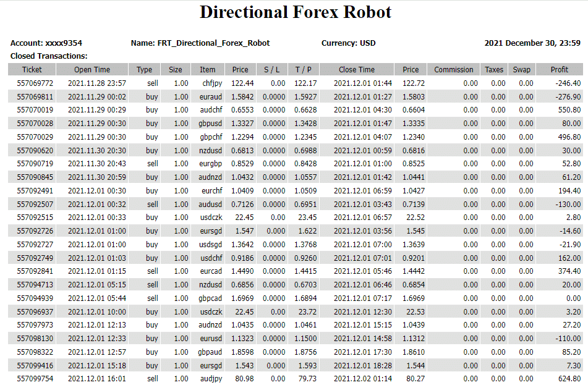Click the audchf item cell
The width and height of the screenshot is (588, 385).
coord(211,110)
